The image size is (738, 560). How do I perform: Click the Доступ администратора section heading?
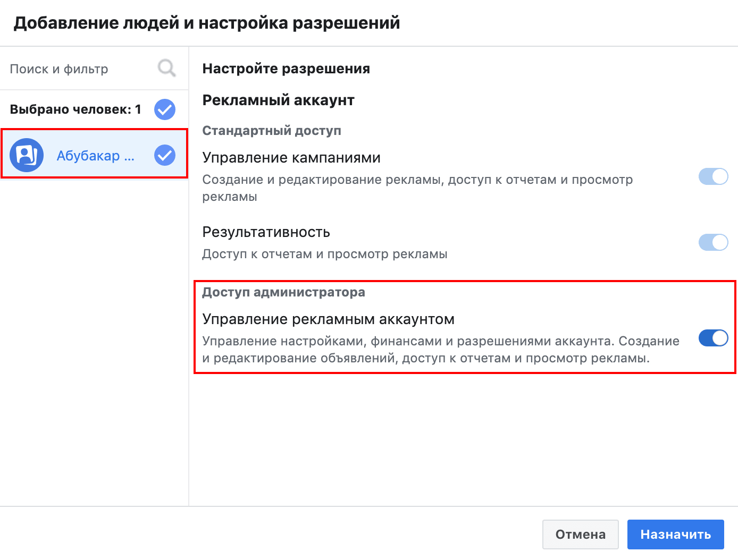283,292
